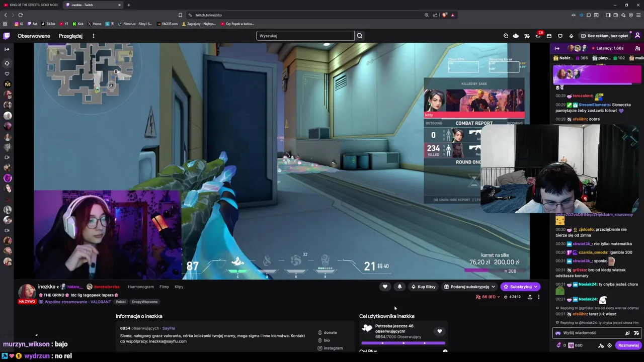Switch to KING OF THE STREETS browser tab
The height and width of the screenshot is (362, 644).
pyautogui.click(x=30, y=5)
